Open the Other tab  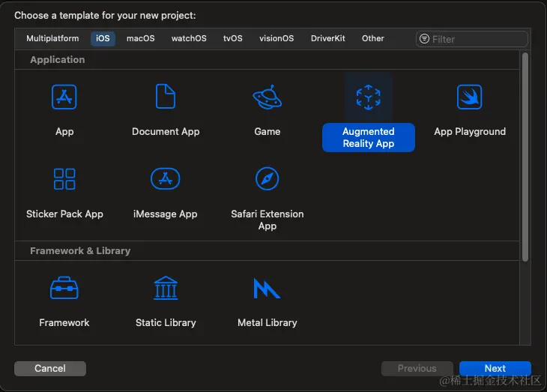point(373,38)
